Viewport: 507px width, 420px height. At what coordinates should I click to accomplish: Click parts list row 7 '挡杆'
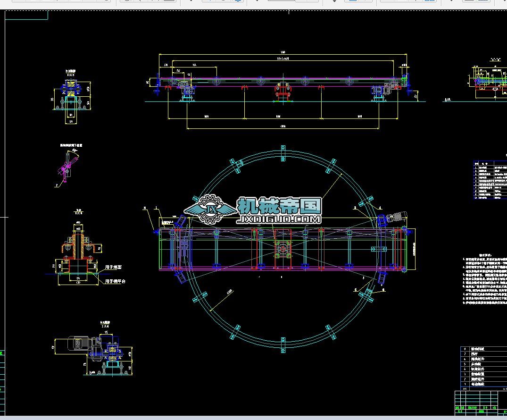(484, 354)
